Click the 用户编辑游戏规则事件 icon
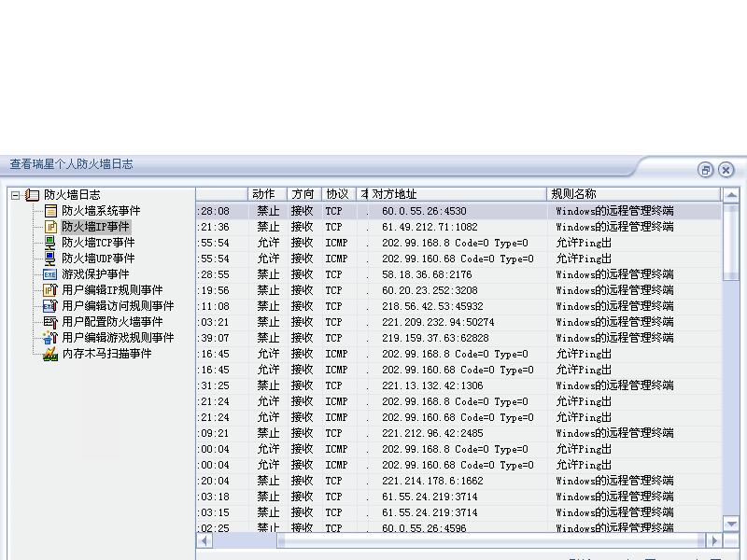The image size is (747, 560). pos(50,338)
